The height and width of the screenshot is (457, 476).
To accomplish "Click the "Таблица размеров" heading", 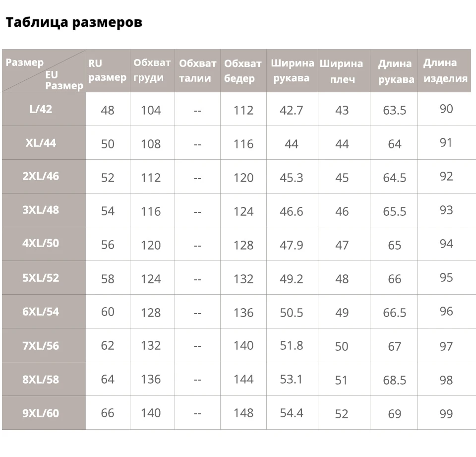I will (74, 23).
